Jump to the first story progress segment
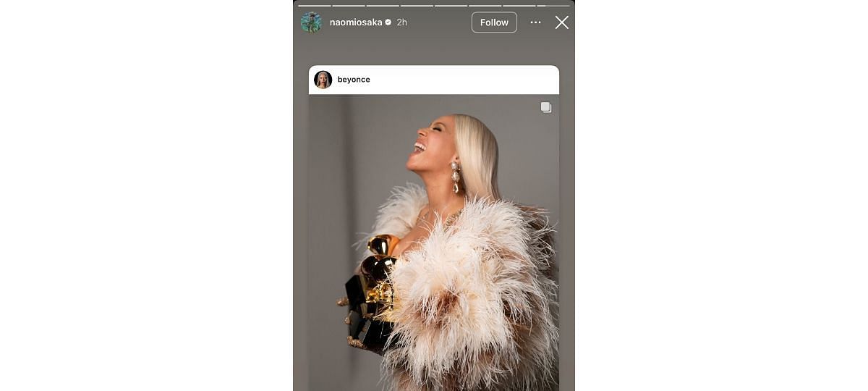The height and width of the screenshot is (391, 868). (314, 5)
